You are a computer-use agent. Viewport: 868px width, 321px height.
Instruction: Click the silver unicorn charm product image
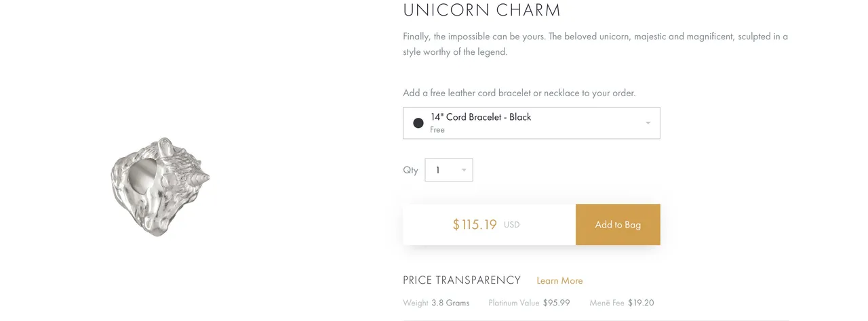[160, 186]
